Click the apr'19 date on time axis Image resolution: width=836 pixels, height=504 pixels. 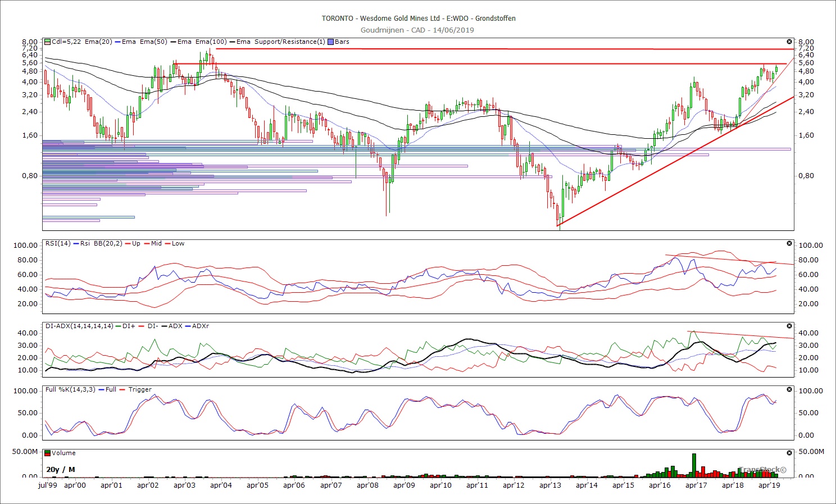pos(769,485)
